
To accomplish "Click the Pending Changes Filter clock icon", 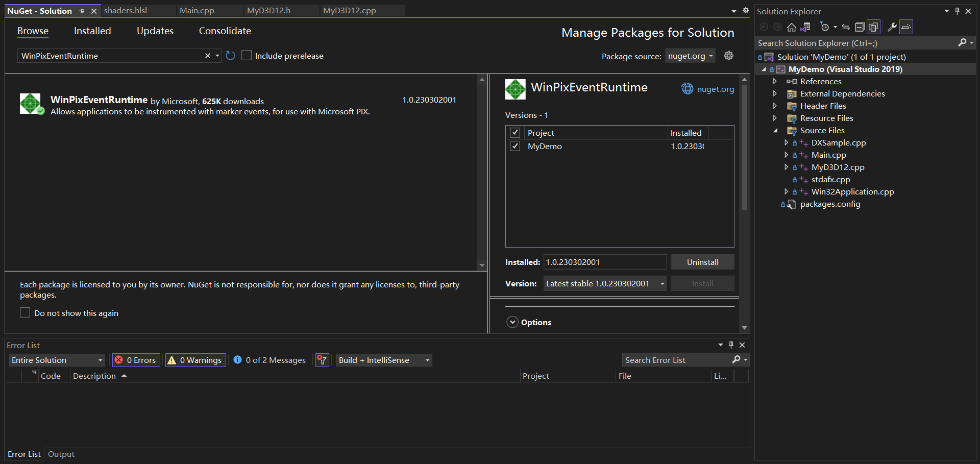I will tap(824, 27).
